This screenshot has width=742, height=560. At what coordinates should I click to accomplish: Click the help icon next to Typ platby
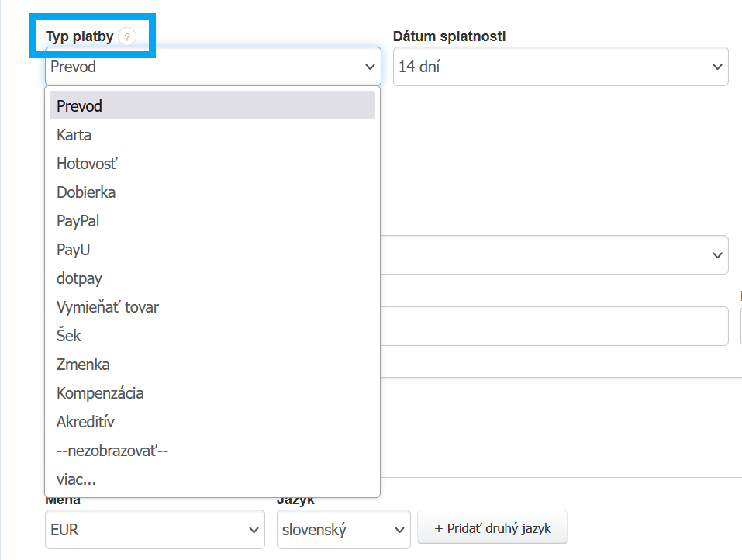tap(128, 36)
